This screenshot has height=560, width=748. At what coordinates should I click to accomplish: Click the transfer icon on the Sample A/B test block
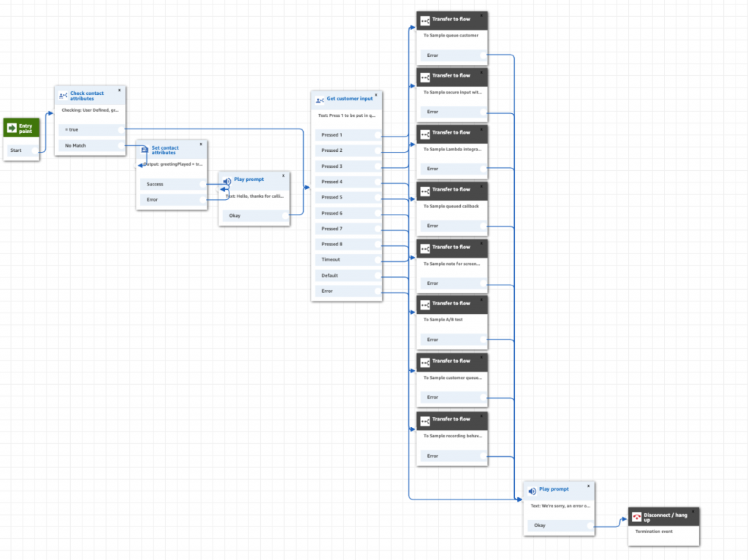point(425,304)
